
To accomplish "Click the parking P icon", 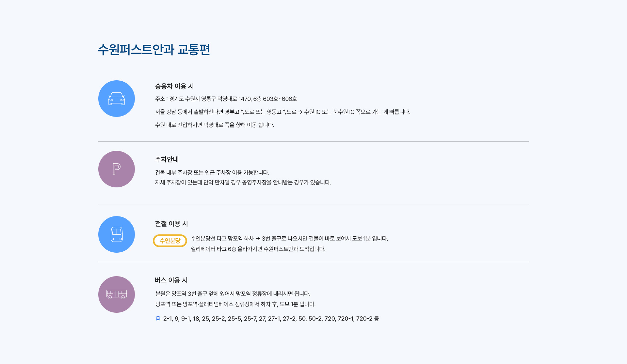I will [117, 169].
